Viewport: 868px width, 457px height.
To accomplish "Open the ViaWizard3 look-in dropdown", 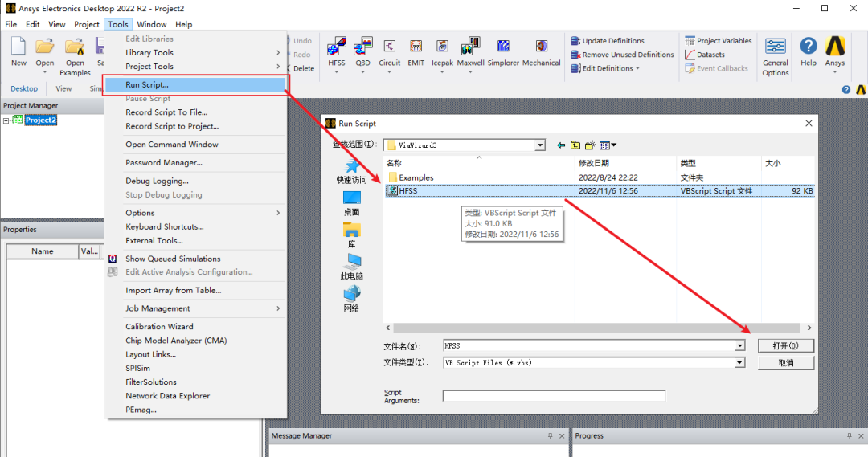I will (x=540, y=145).
